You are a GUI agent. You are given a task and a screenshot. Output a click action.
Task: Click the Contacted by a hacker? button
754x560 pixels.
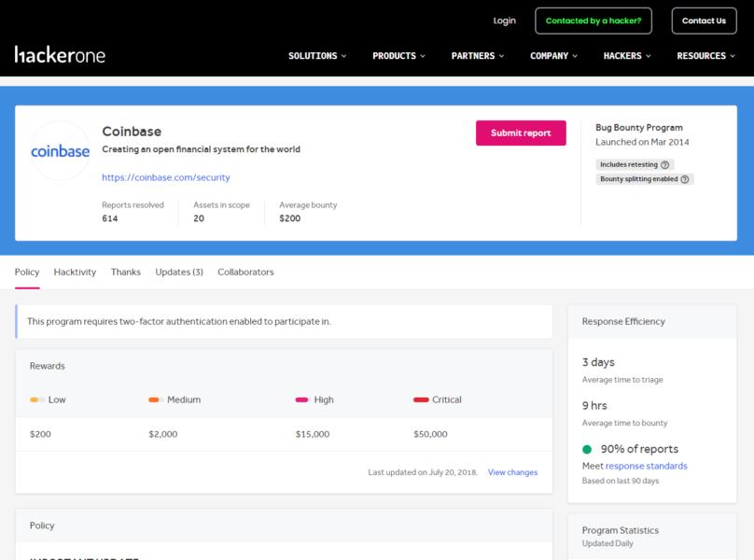[593, 21]
